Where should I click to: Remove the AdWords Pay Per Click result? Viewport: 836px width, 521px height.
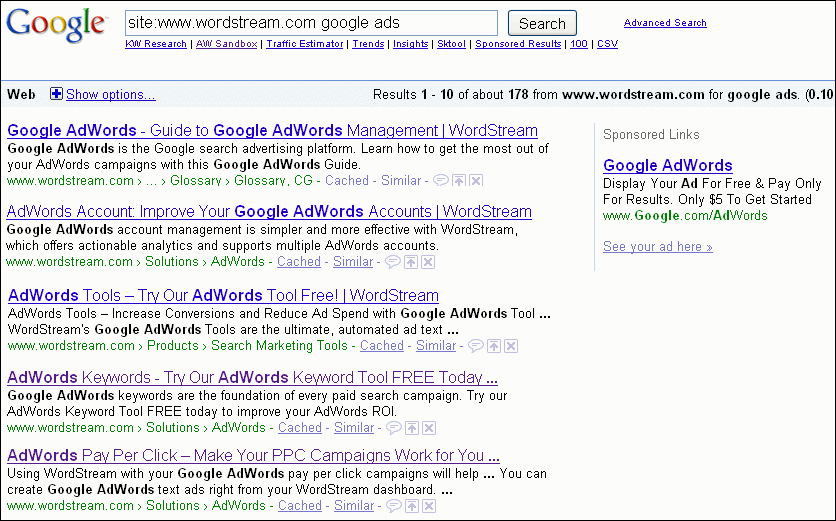pyautogui.click(x=428, y=506)
